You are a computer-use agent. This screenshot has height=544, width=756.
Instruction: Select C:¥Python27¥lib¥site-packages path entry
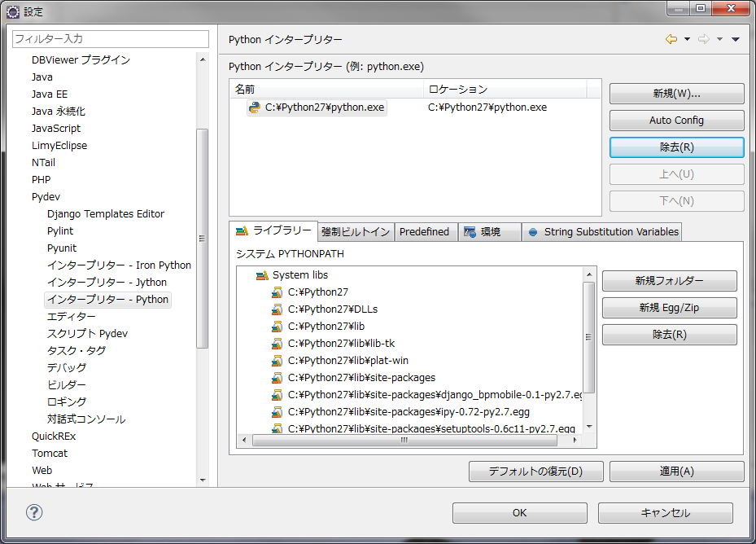(361, 378)
